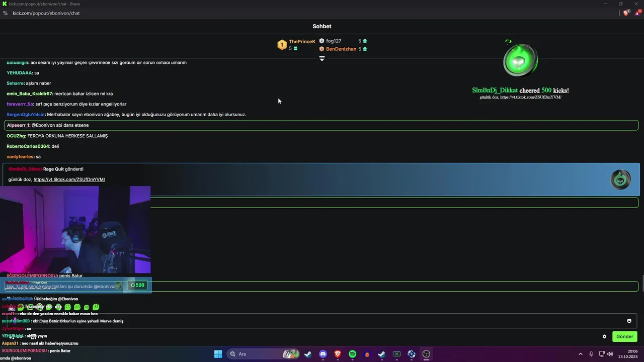The width and height of the screenshot is (644, 362).
Task: Click username xonlyfearles in chat
Action: coord(20,157)
